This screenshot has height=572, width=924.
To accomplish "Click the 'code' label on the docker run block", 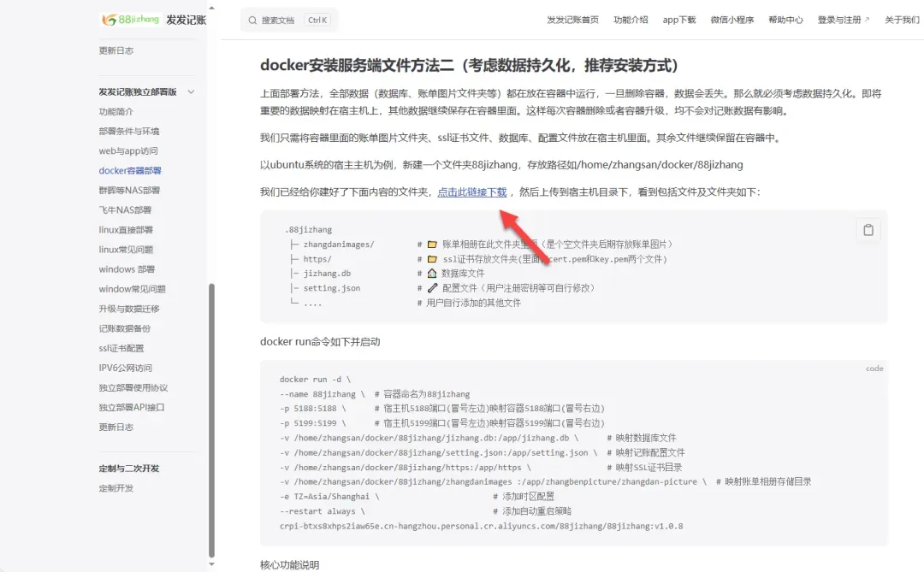I will (874, 369).
